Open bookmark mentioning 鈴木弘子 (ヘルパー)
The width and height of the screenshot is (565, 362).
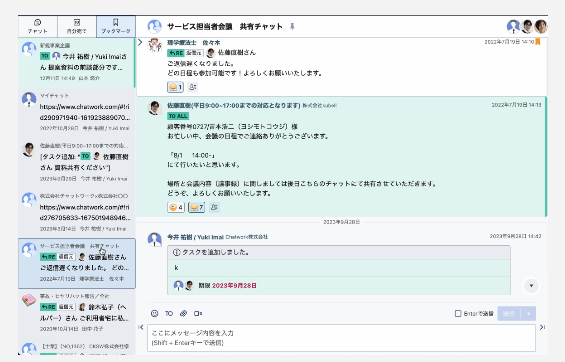pos(77,313)
